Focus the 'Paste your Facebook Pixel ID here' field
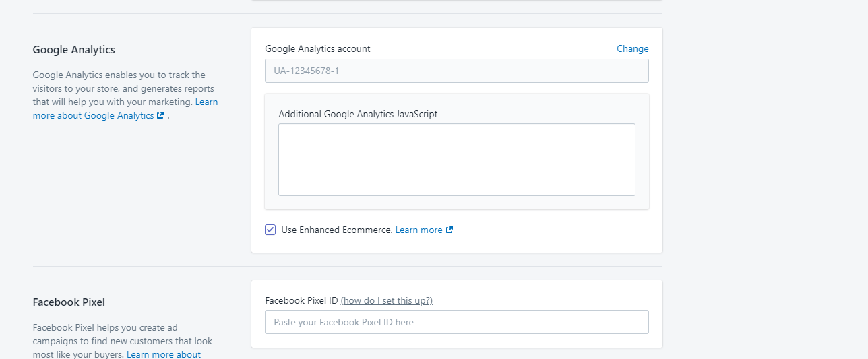Viewport: 868px width, 359px height. pos(457,322)
